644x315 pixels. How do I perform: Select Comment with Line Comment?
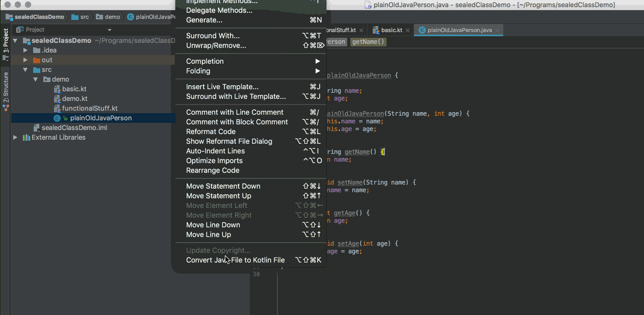pyautogui.click(x=250, y=112)
